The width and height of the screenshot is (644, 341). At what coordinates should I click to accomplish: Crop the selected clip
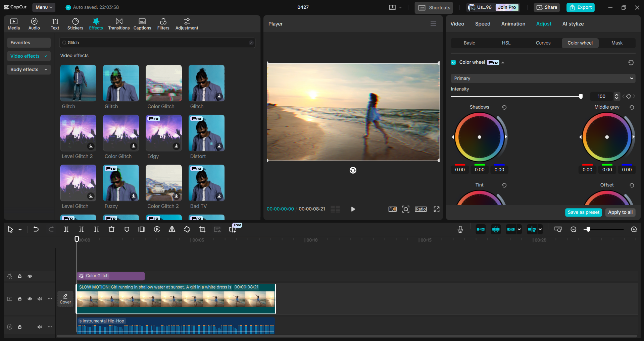[202, 229]
